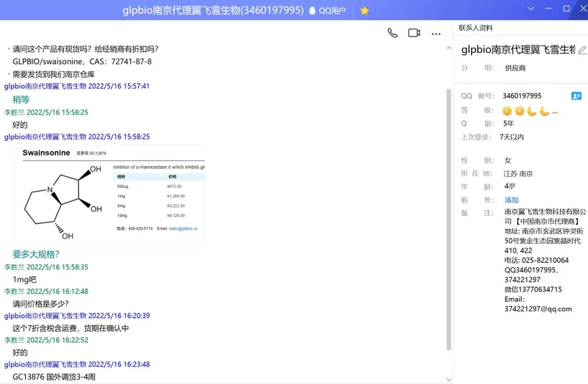Screen dimensions: 588x384
Task: Click the glpbio sender name at 16:23:48
Action: click(x=45, y=364)
